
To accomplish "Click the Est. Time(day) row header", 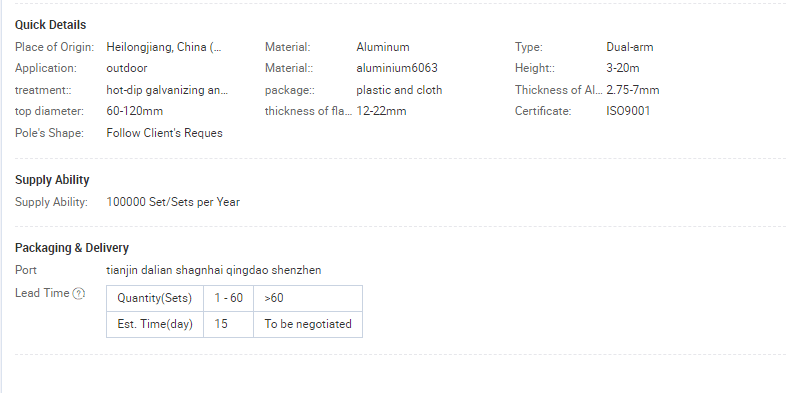I will click(155, 324).
